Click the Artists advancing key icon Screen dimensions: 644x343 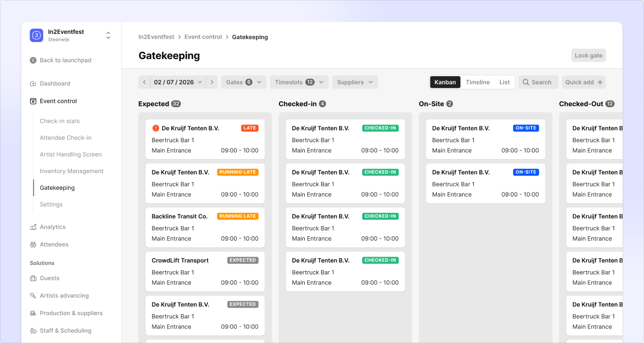click(32, 295)
